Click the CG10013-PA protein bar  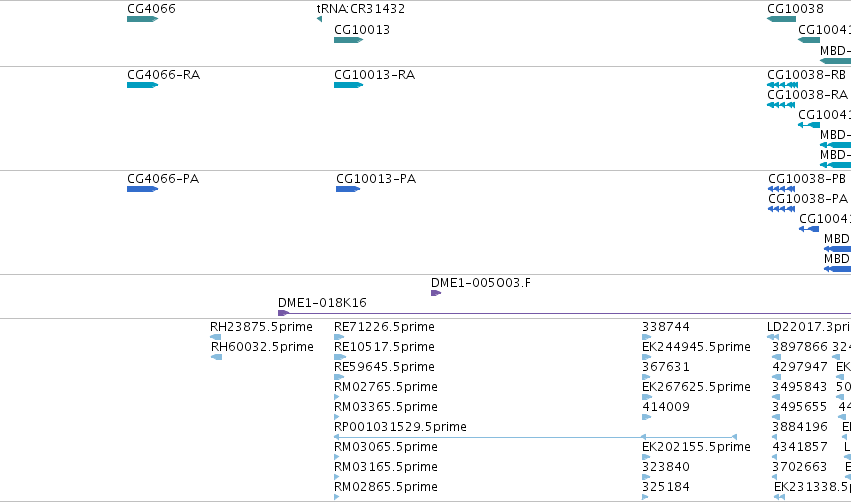coord(348,189)
